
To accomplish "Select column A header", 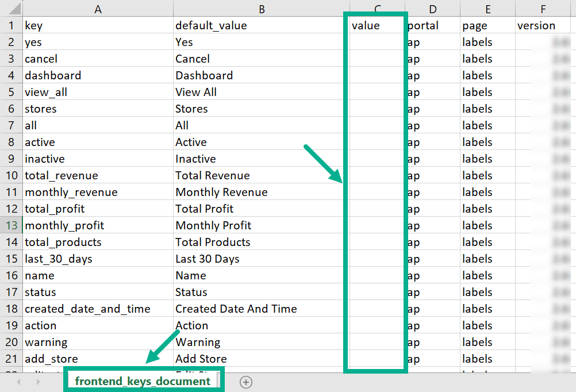I will (x=98, y=9).
